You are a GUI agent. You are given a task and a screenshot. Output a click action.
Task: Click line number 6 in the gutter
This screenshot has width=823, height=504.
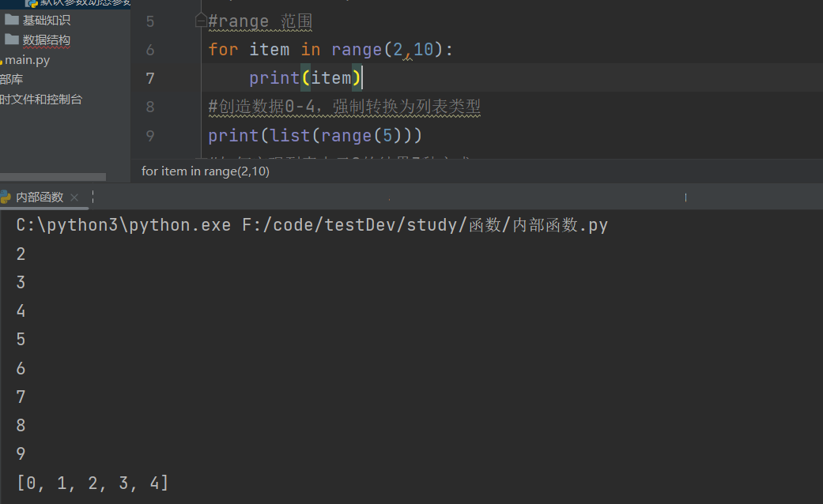click(x=150, y=50)
